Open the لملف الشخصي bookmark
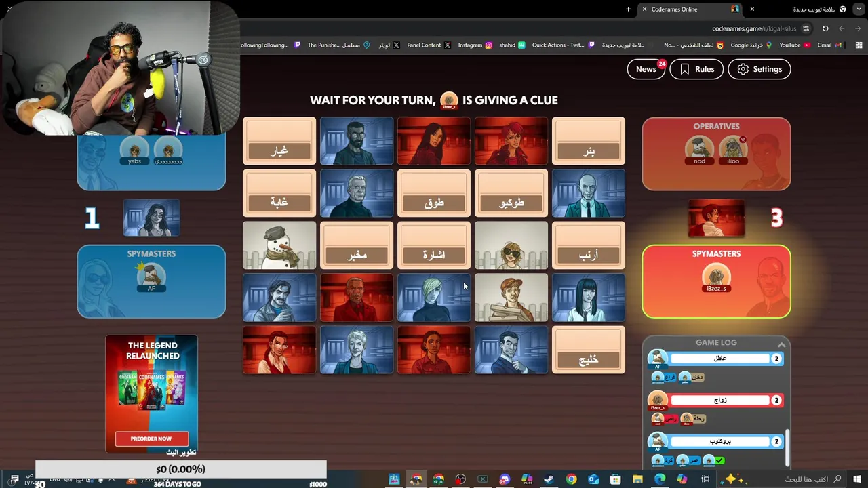The height and width of the screenshot is (488, 868). click(x=693, y=45)
